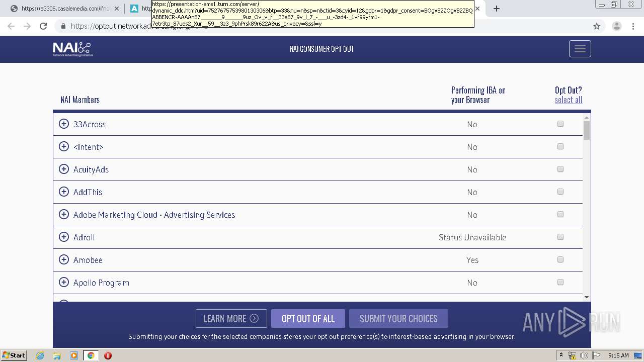The height and width of the screenshot is (362, 644).
Task: Show hidden tray icons
Action: [x=561, y=355]
